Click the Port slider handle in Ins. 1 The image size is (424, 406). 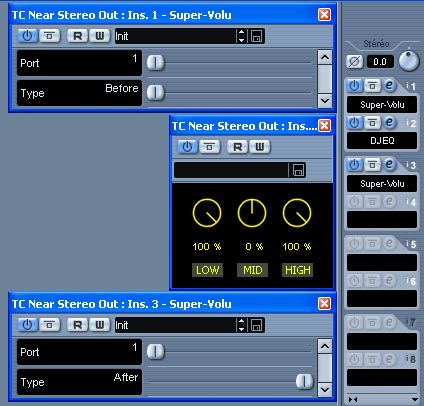click(x=155, y=63)
